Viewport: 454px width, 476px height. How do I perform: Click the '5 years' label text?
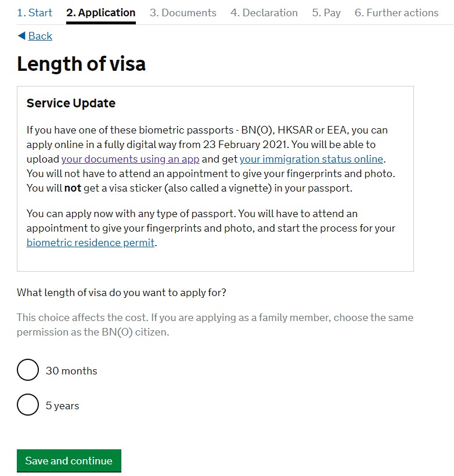62,406
